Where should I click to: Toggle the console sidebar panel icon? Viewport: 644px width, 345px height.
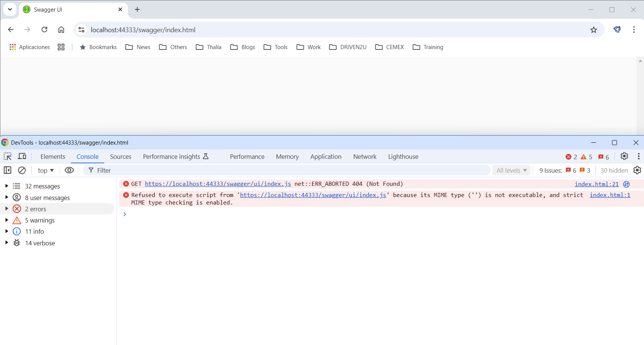(x=7, y=170)
